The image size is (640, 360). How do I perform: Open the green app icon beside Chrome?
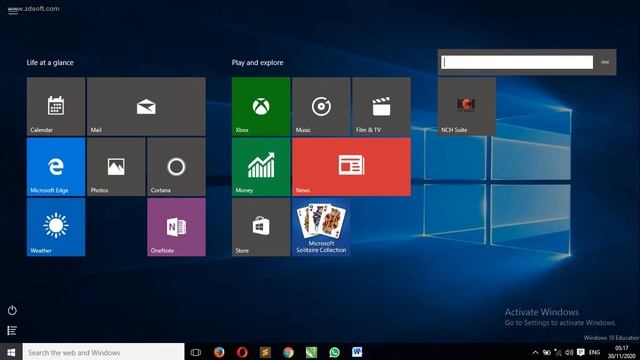pyautogui.click(x=311, y=352)
